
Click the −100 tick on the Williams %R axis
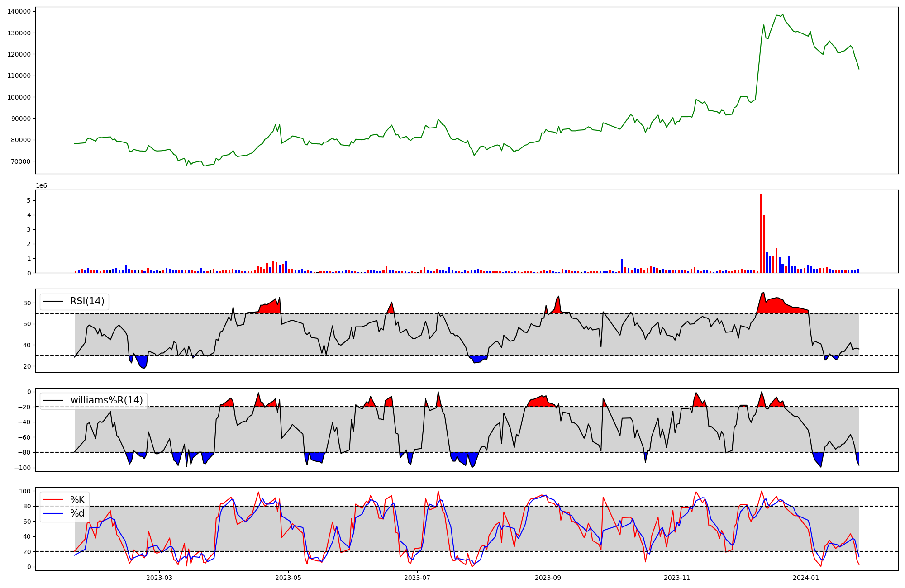click(x=22, y=468)
